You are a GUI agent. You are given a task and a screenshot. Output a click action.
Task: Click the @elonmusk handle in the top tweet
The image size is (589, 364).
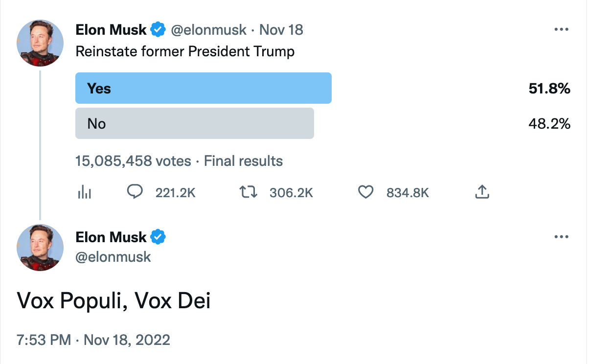click(208, 30)
